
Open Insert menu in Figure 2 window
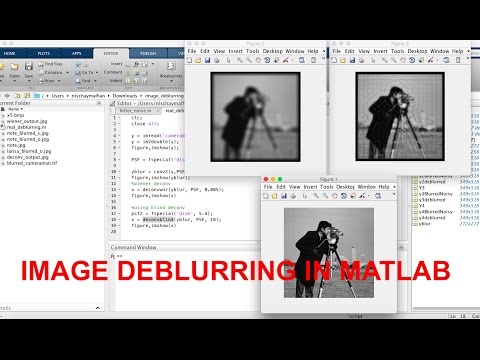(235, 51)
